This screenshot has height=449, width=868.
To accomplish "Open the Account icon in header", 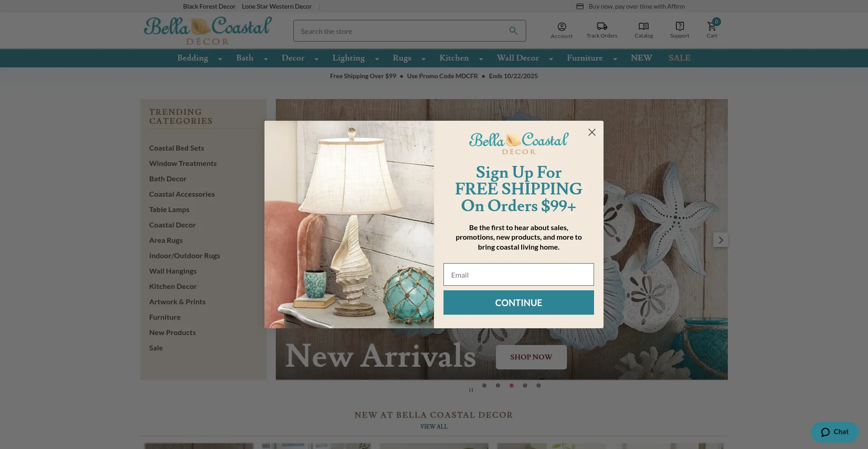I will 561,27.
